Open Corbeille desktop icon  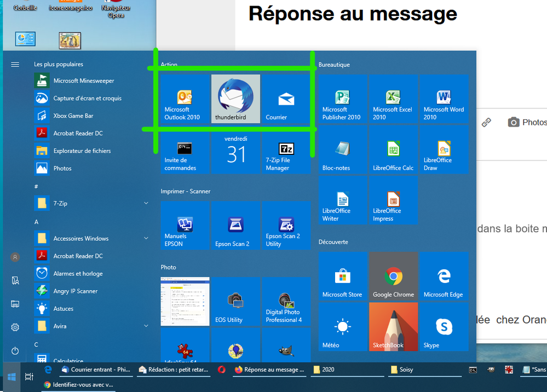coord(25,5)
